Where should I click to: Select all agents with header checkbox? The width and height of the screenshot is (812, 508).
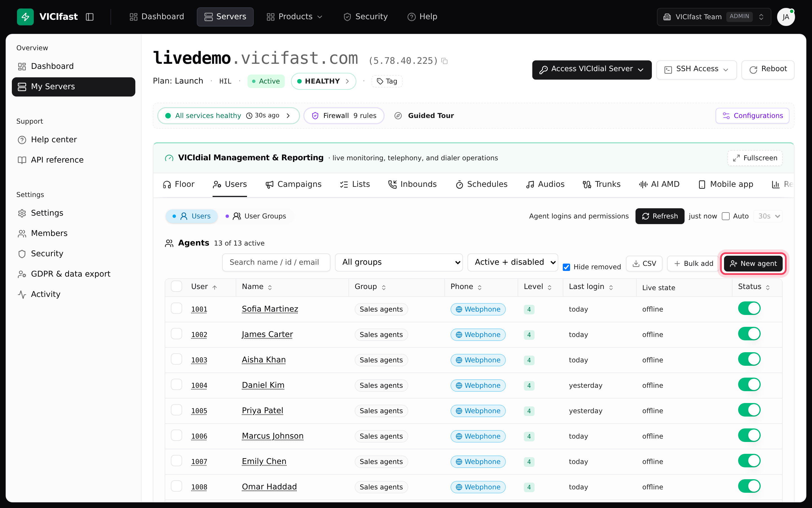(176, 286)
